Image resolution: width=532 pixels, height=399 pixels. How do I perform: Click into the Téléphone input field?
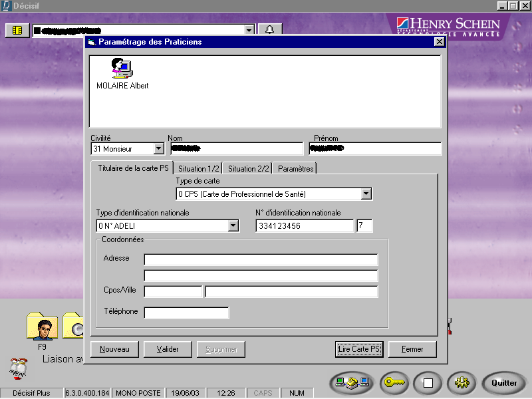tap(186, 313)
